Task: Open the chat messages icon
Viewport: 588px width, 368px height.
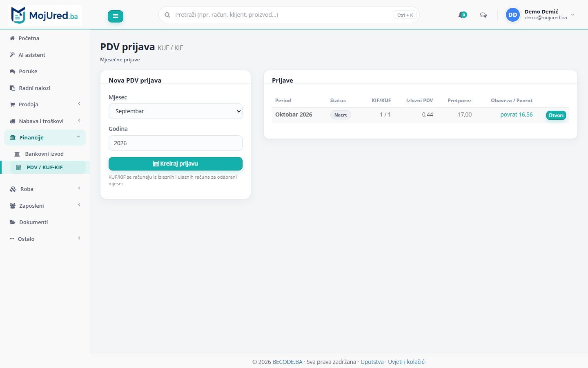Action: click(483, 15)
